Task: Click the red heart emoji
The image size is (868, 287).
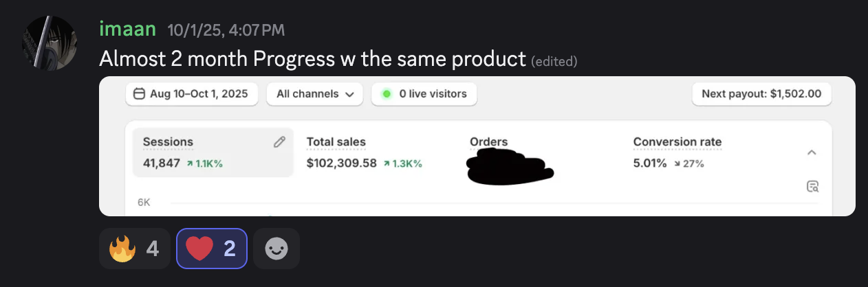Action: point(199,249)
